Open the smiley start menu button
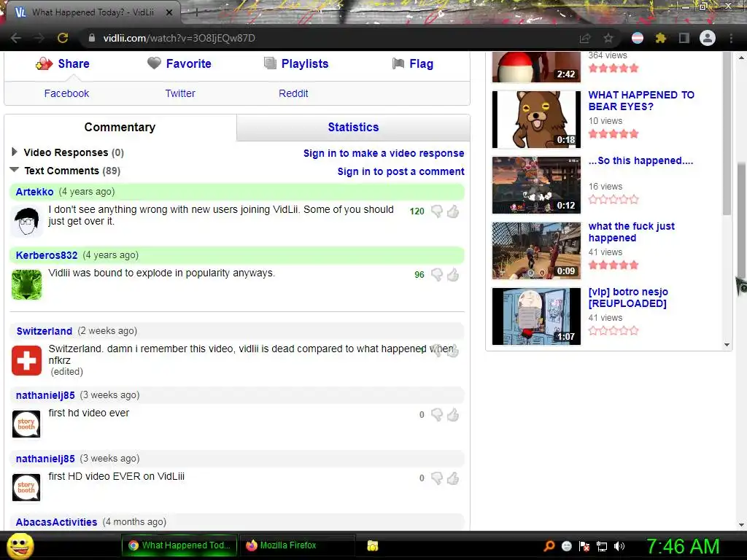747x560 pixels. (20, 545)
